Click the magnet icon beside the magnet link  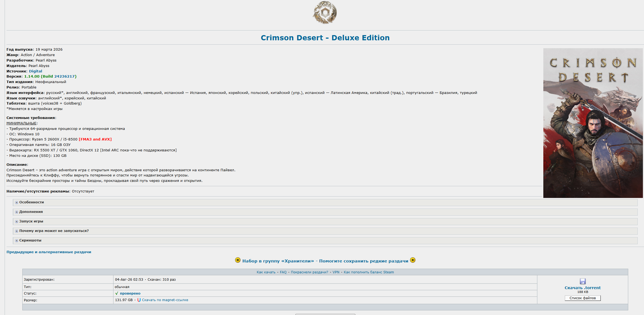(x=139, y=300)
